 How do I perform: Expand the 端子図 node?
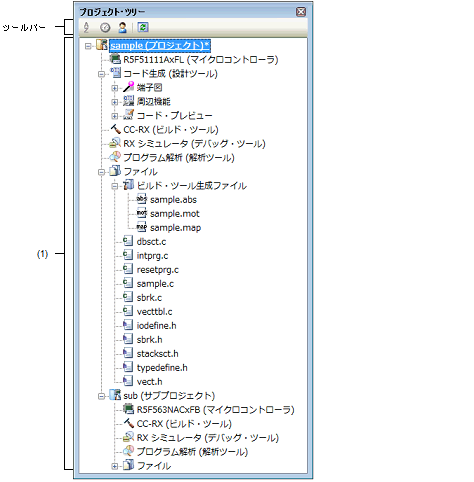point(115,88)
